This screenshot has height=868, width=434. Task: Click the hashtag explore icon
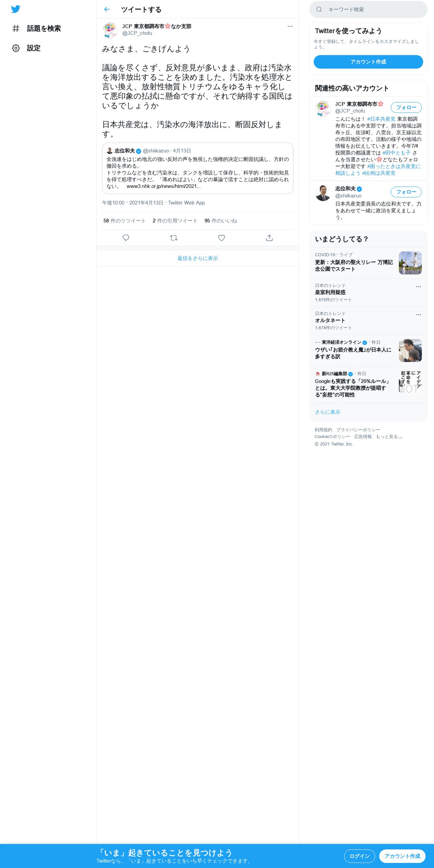pyautogui.click(x=16, y=28)
